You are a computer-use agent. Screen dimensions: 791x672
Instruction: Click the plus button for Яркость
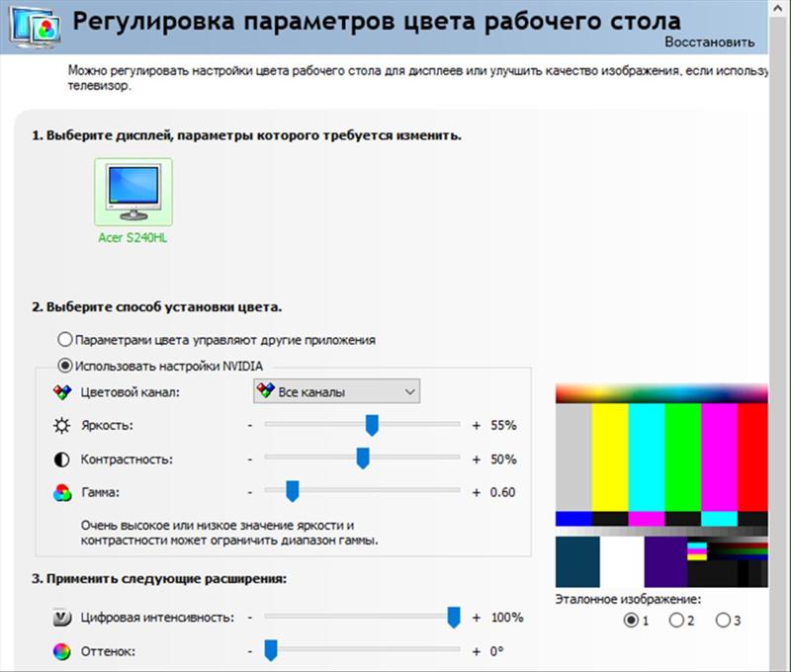pos(477,426)
